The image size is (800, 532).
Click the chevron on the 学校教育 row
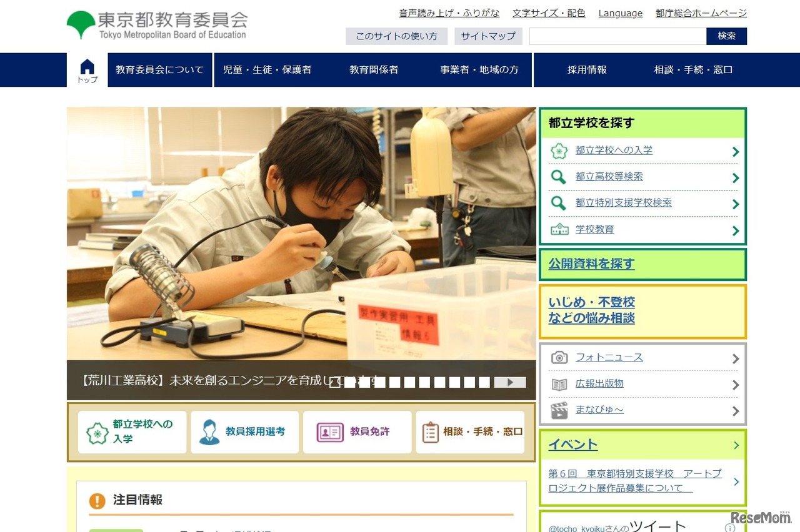(736, 231)
